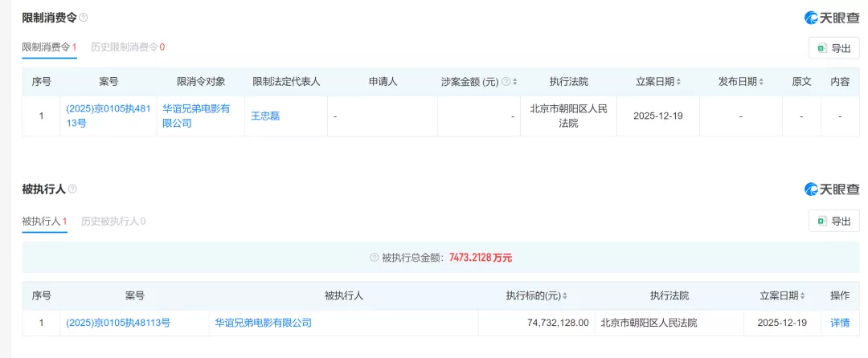Sort 限制消费令 table by 立案日期

pyautogui.click(x=679, y=82)
